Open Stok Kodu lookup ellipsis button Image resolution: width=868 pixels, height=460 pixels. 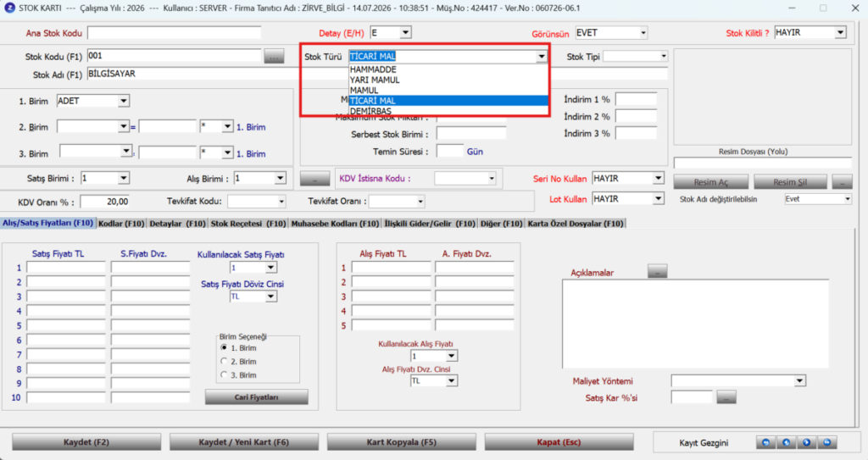pos(274,56)
